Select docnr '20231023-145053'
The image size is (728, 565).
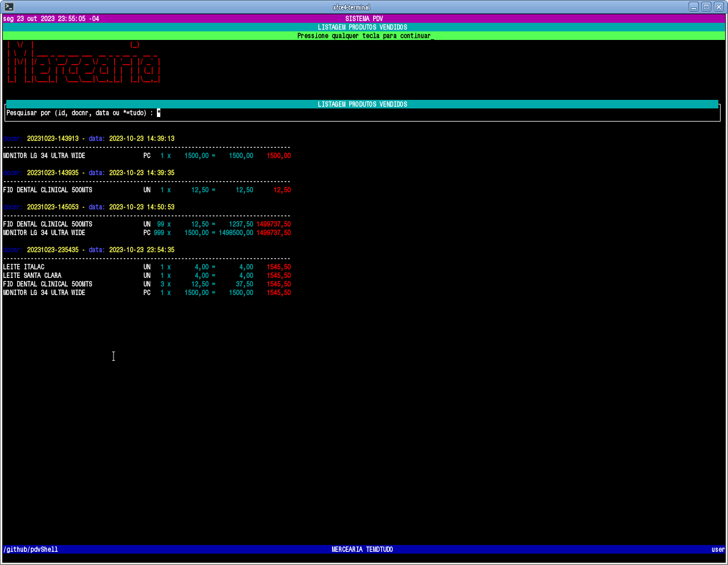tap(53, 207)
